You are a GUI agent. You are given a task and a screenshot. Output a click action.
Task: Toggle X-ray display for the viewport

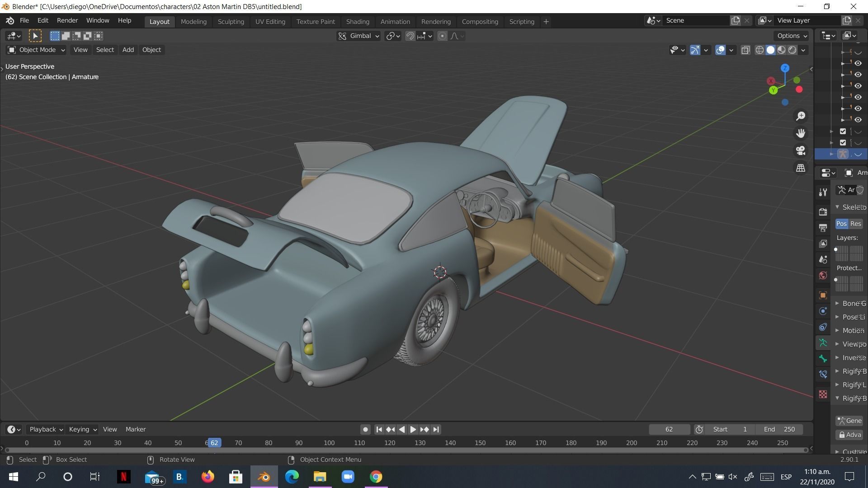tap(745, 50)
